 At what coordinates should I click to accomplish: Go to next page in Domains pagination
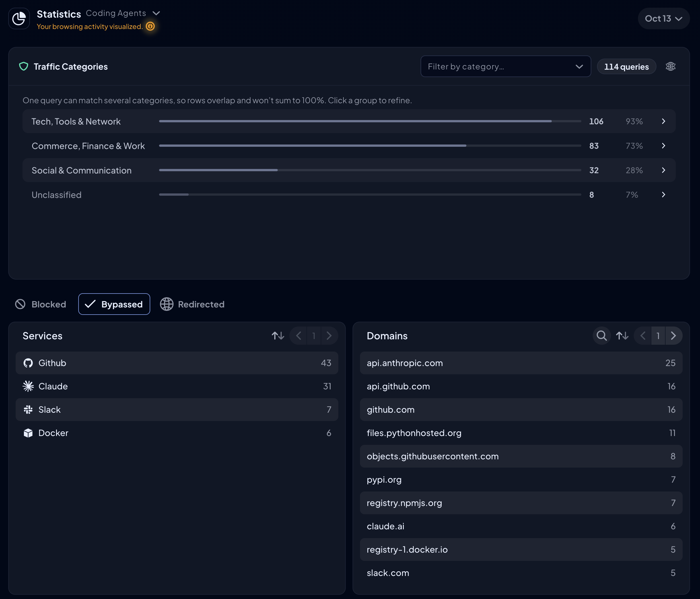click(x=674, y=336)
